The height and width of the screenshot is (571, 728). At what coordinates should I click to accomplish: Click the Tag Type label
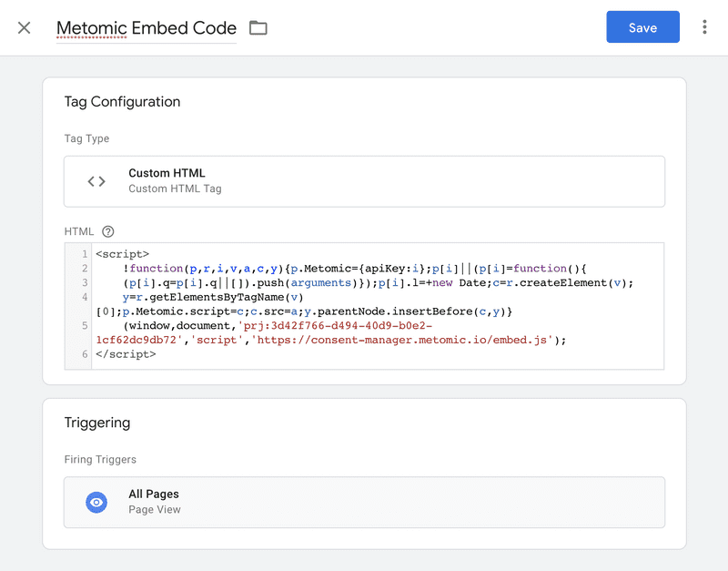[x=86, y=138]
